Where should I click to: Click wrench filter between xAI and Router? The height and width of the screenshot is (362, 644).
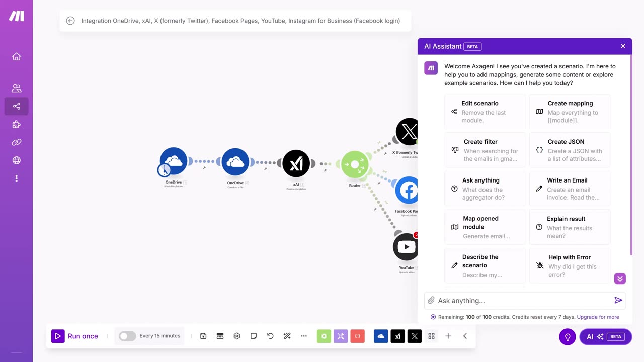click(x=326, y=170)
